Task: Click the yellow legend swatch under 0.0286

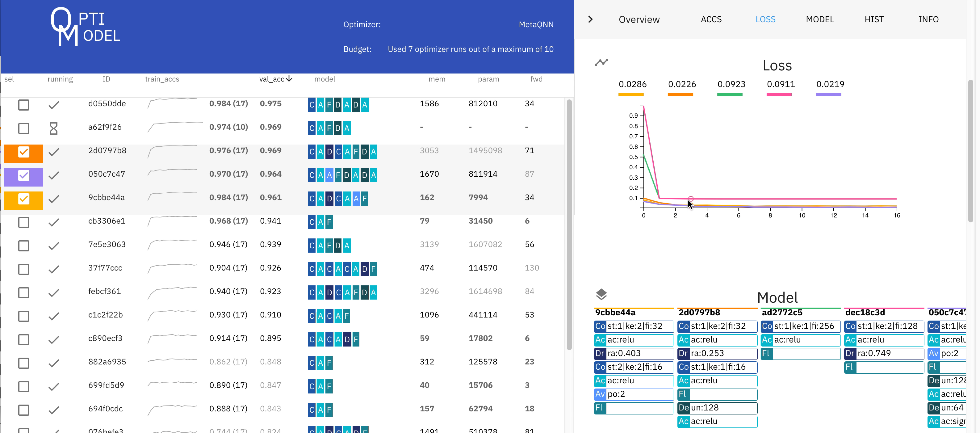Action: [x=631, y=95]
